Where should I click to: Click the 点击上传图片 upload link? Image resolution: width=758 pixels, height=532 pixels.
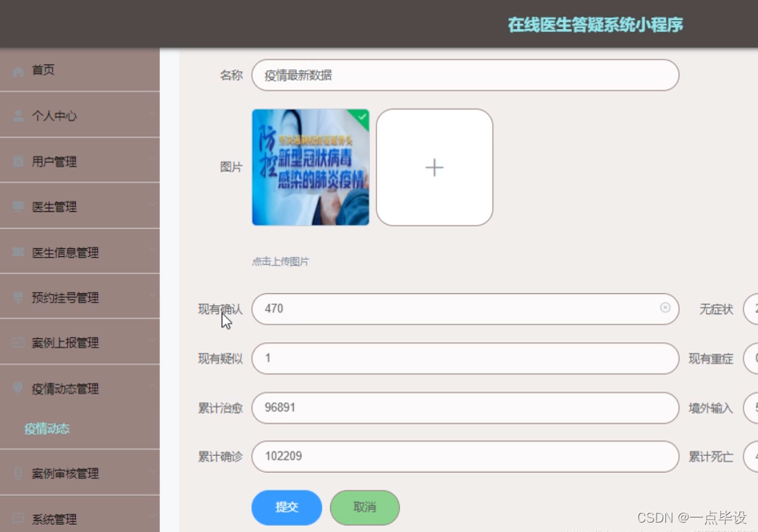coord(279,261)
